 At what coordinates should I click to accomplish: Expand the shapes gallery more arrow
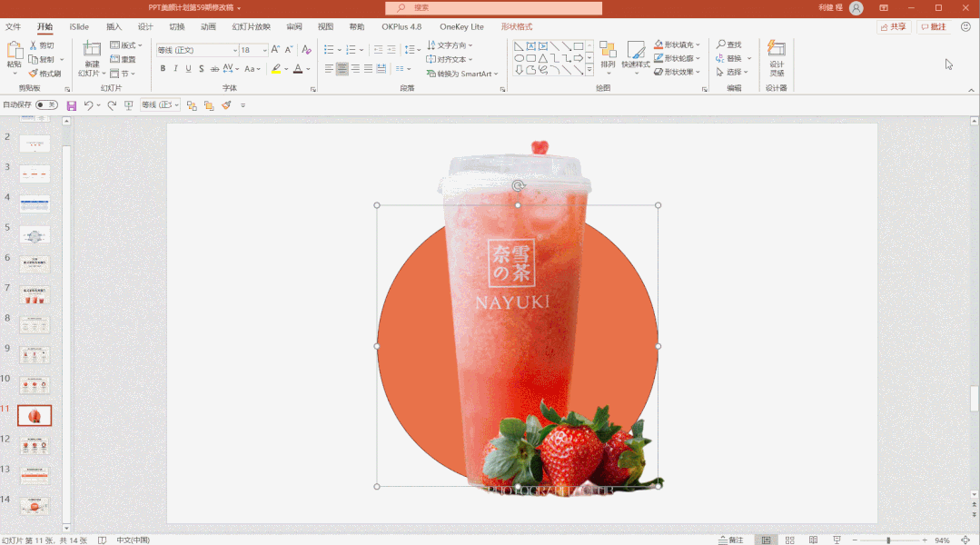pos(589,70)
